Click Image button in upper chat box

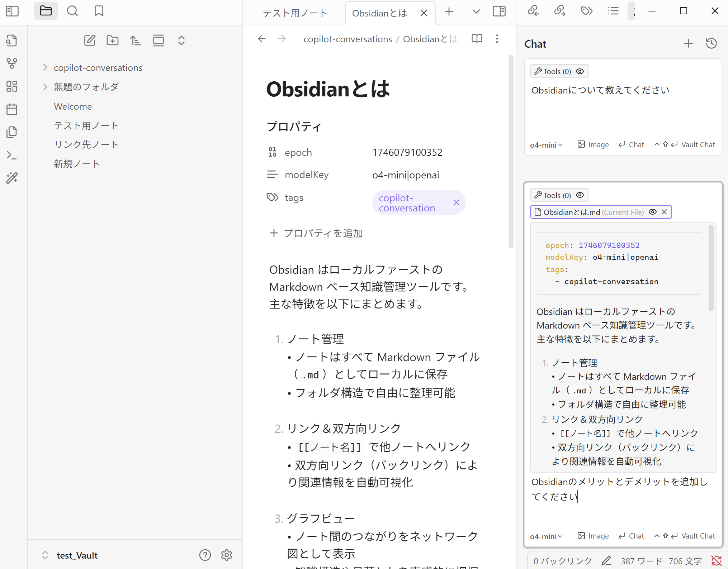[593, 144]
